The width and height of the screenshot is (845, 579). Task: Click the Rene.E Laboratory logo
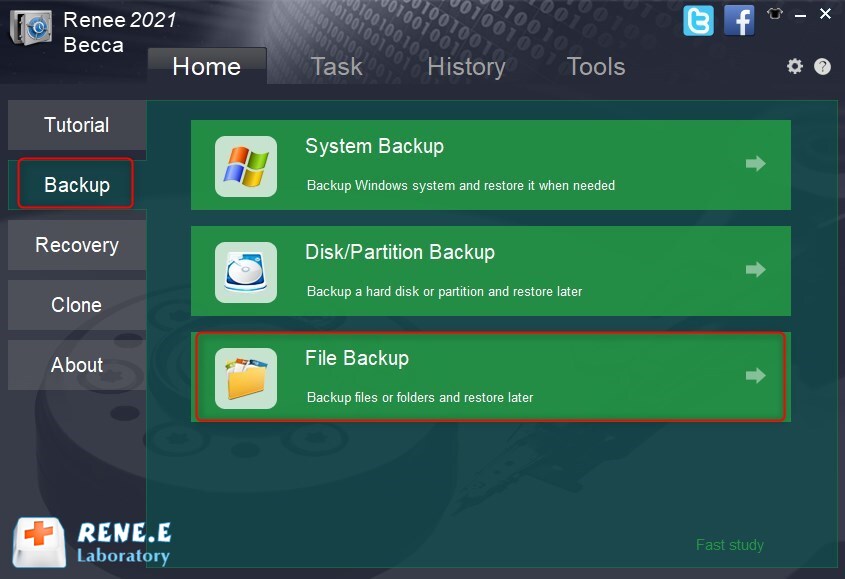[92, 542]
